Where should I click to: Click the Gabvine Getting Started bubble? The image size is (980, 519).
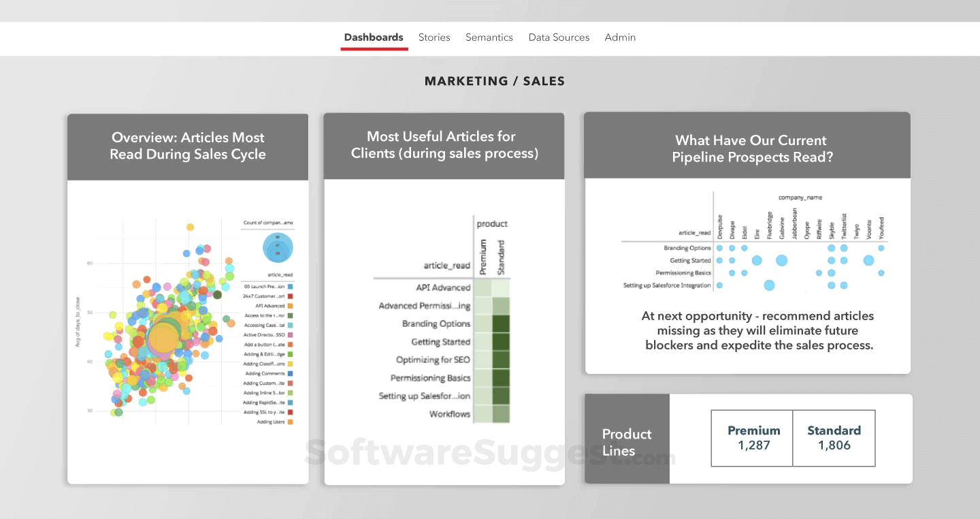(781, 260)
